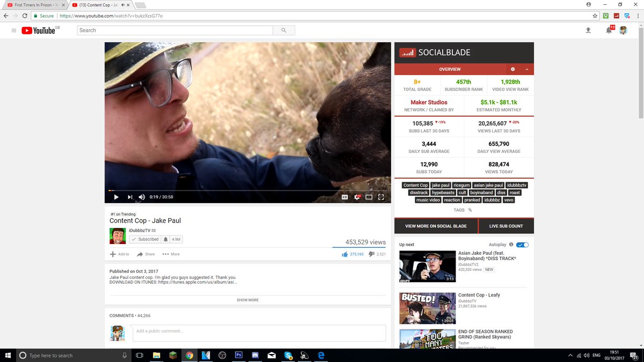The width and height of the screenshot is (644, 362).
Task: Enter fullscreen on the video
Action: [381, 197]
